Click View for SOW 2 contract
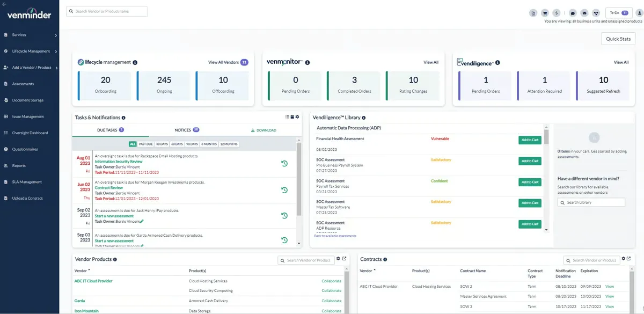This screenshot has width=644, height=314. pyautogui.click(x=610, y=287)
